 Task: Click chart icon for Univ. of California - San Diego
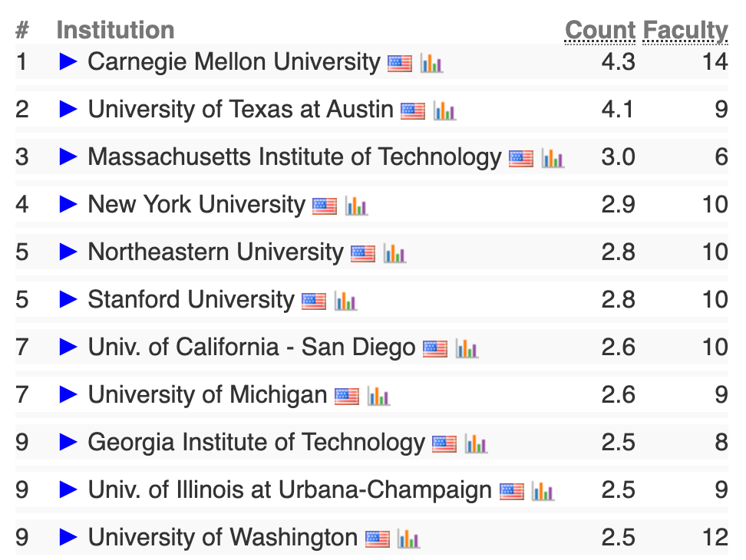pyautogui.click(x=467, y=348)
